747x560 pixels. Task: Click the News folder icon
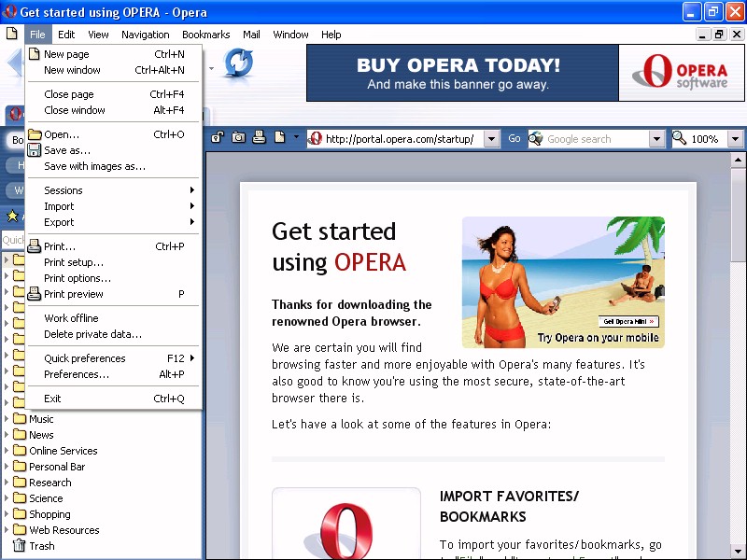20,434
